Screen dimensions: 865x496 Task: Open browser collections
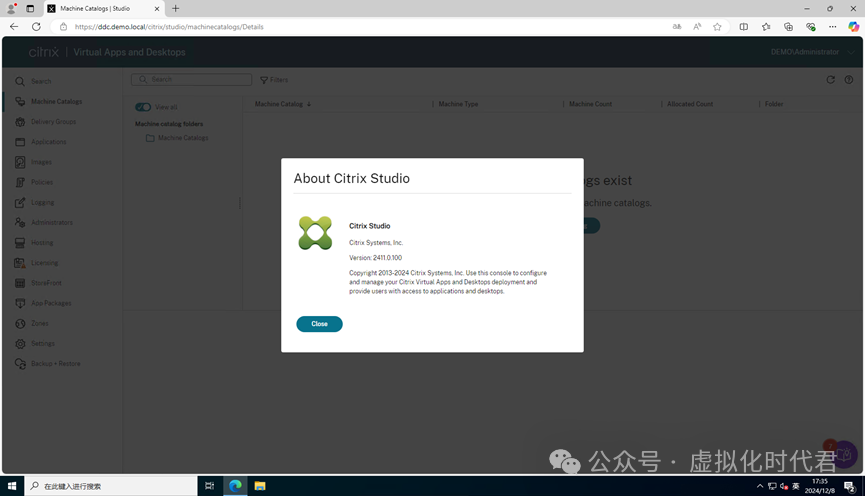(788, 26)
